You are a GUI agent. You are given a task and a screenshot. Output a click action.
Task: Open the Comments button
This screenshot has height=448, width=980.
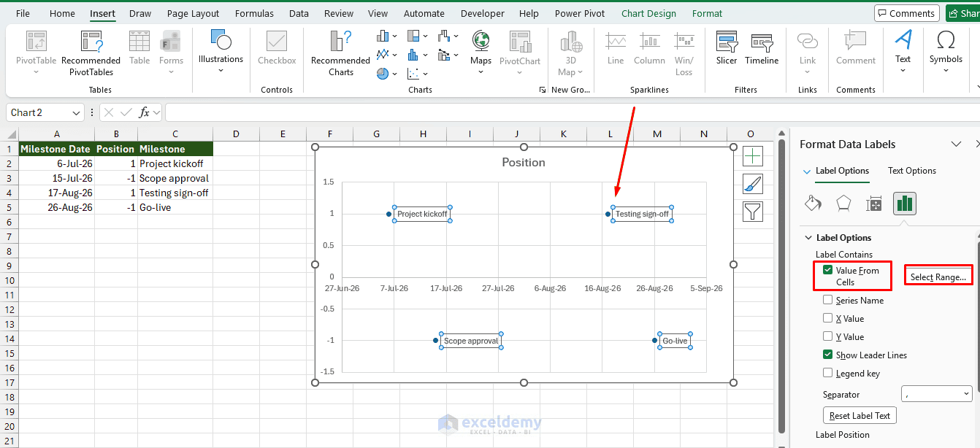click(906, 13)
